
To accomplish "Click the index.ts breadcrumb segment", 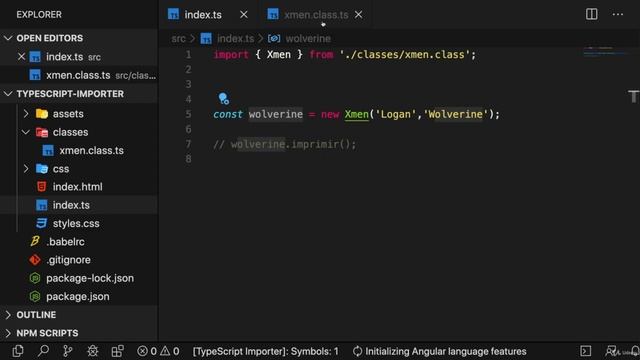I will pos(235,39).
